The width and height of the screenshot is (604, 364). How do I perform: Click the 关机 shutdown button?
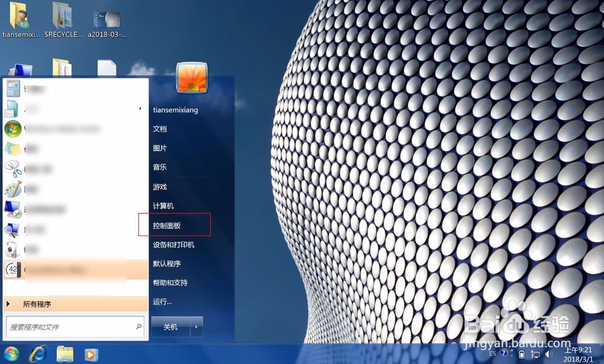[x=171, y=327]
